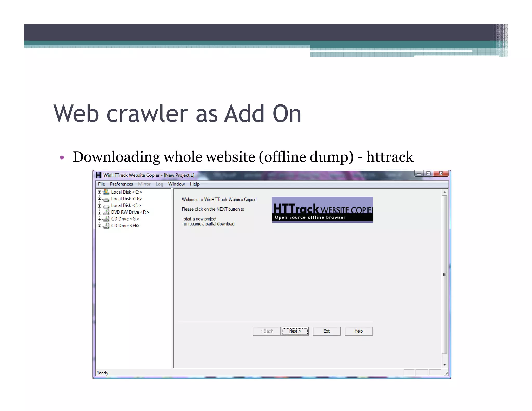Expand the DVD RW Drive <F:> node
Screen dimensions: 532x411
99,213
